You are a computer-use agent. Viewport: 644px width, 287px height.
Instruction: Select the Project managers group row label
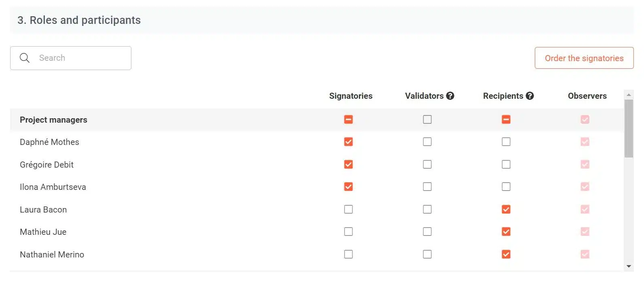53,120
